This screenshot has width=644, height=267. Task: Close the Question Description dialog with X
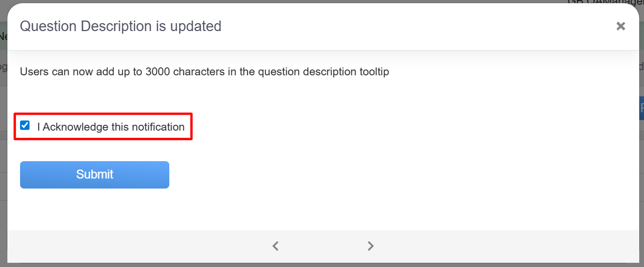pos(621,26)
